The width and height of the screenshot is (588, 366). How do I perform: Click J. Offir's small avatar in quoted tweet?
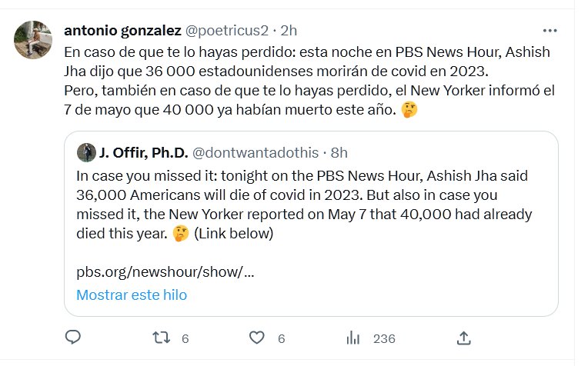pyautogui.click(x=86, y=151)
